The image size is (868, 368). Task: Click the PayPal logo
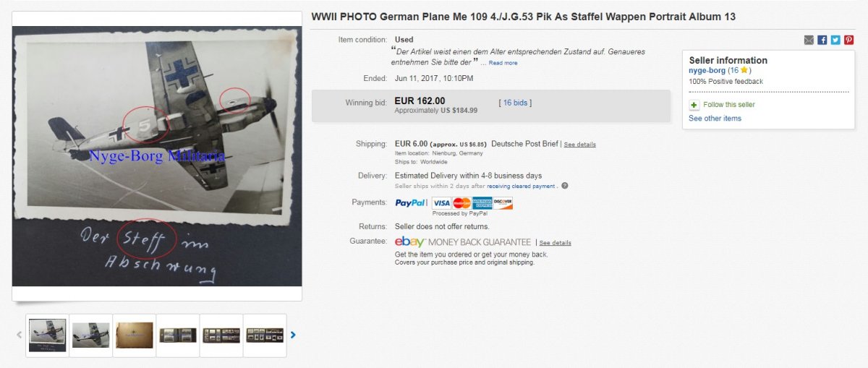411,203
